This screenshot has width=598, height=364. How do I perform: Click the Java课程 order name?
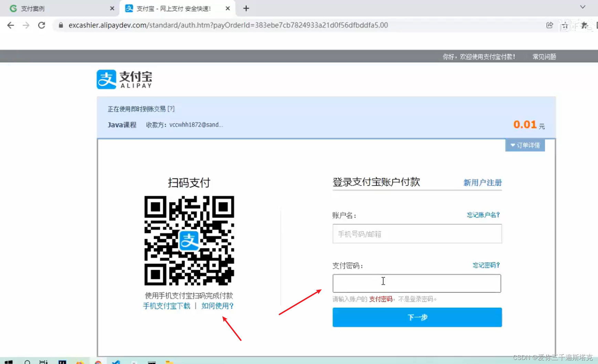click(x=122, y=125)
